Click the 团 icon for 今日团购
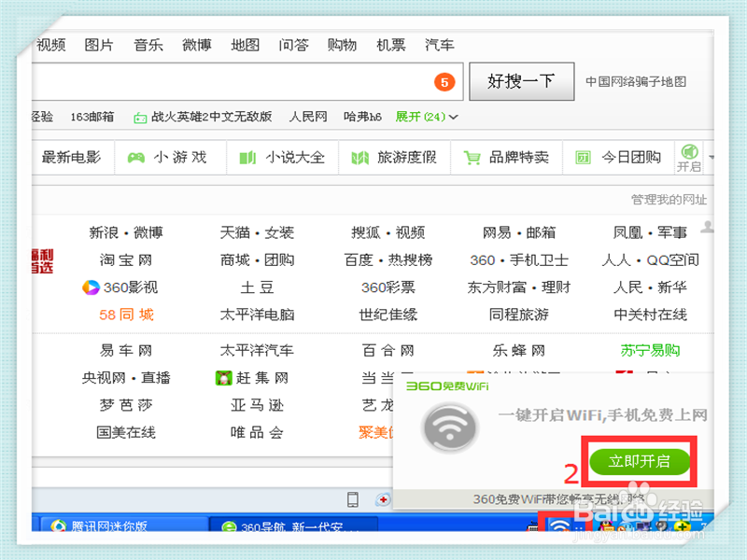The image size is (747, 560). click(x=583, y=158)
